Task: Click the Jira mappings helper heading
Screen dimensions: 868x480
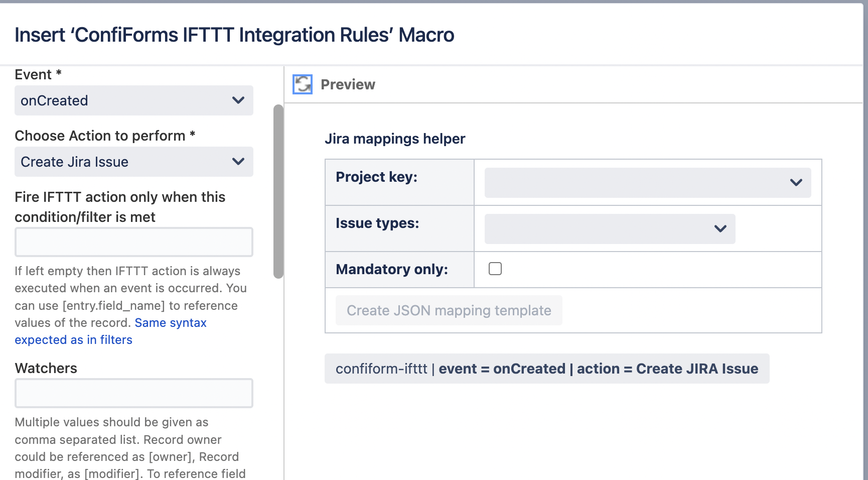Action: (395, 139)
